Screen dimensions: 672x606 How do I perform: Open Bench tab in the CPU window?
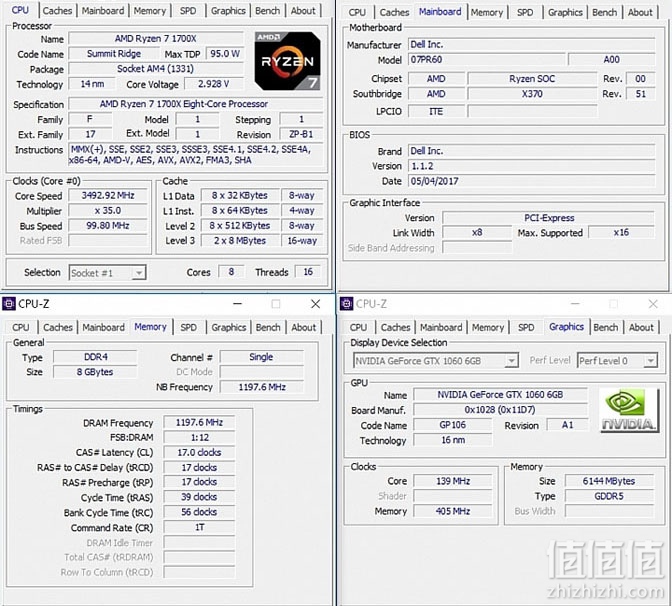click(267, 10)
